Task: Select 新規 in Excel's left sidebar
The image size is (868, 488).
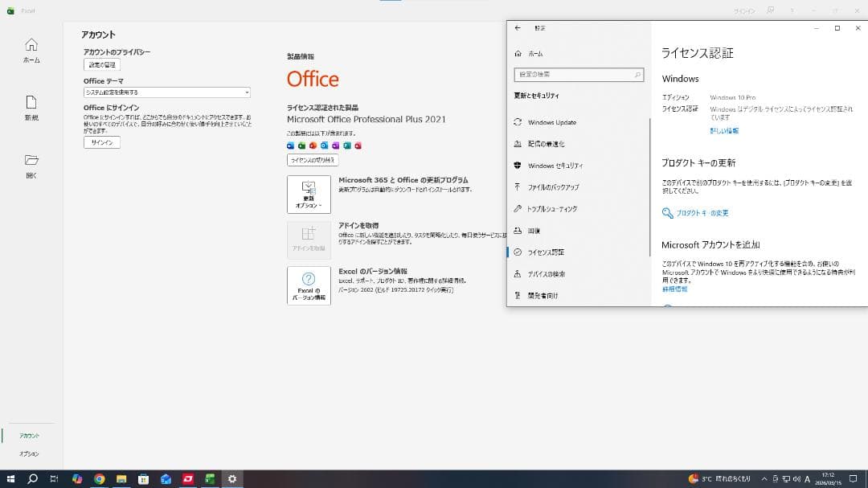Action: [31, 109]
